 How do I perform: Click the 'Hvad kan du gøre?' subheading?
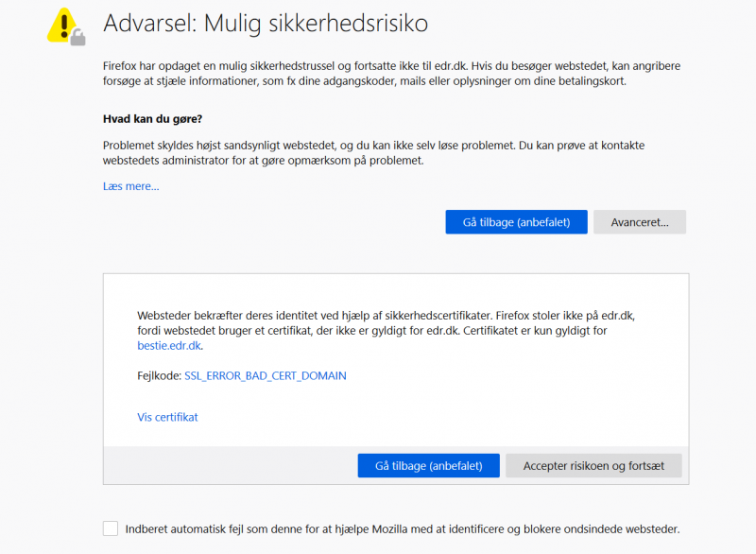pos(152,119)
